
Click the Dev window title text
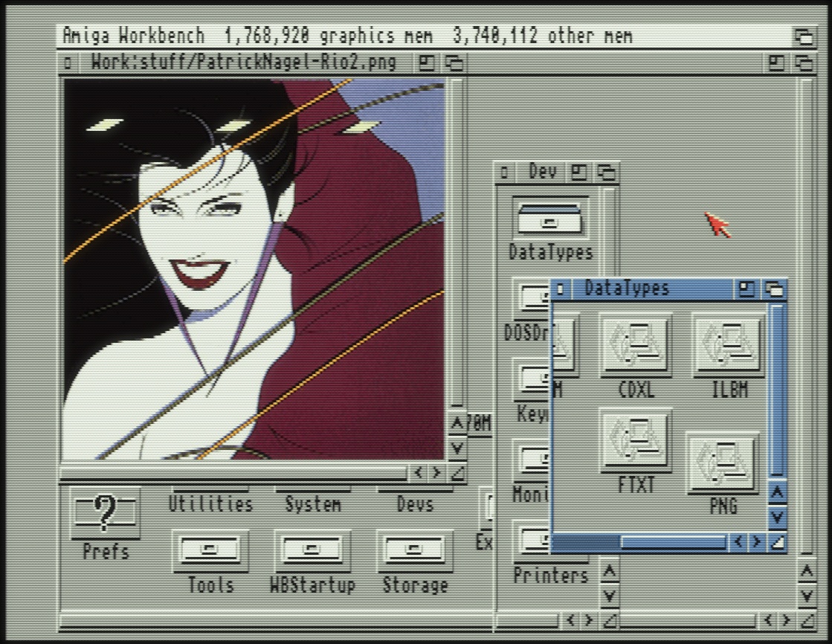(543, 172)
